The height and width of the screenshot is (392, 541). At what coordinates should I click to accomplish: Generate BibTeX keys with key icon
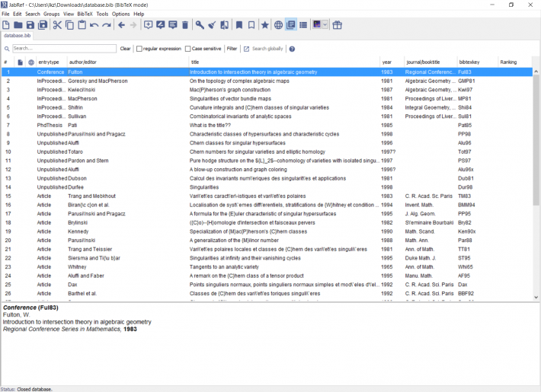pyautogui.click(x=200, y=25)
